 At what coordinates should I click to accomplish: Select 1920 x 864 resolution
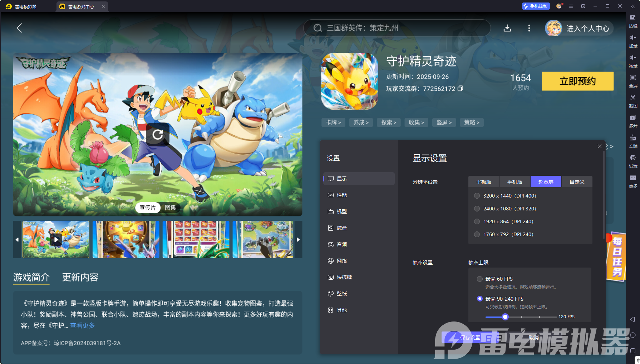(x=477, y=221)
